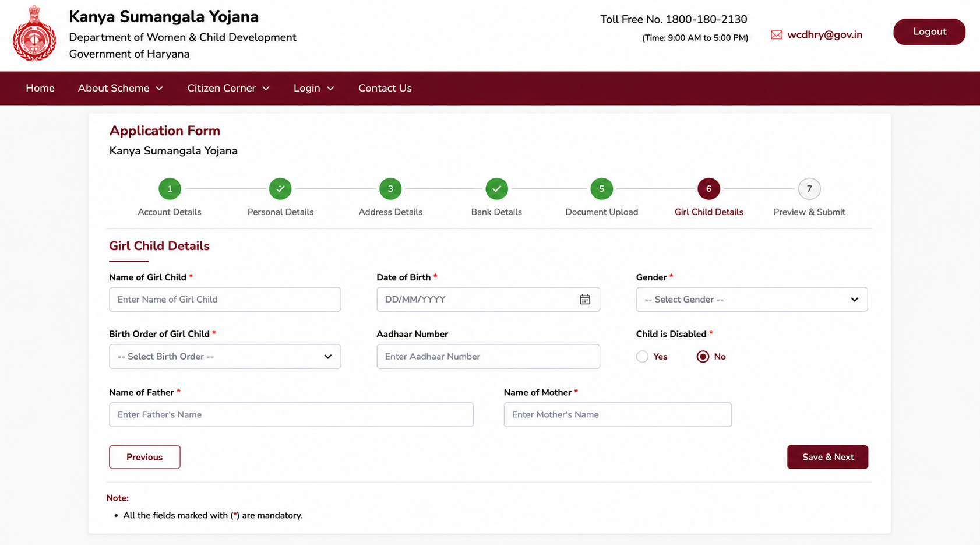Open the Select Gender dropdown
980x545 pixels.
(752, 300)
